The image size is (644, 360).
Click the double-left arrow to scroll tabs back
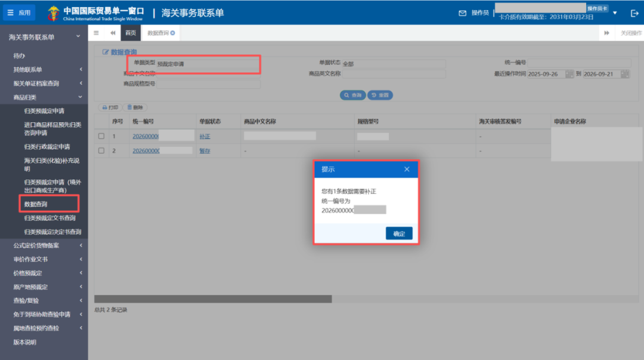pos(113,33)
